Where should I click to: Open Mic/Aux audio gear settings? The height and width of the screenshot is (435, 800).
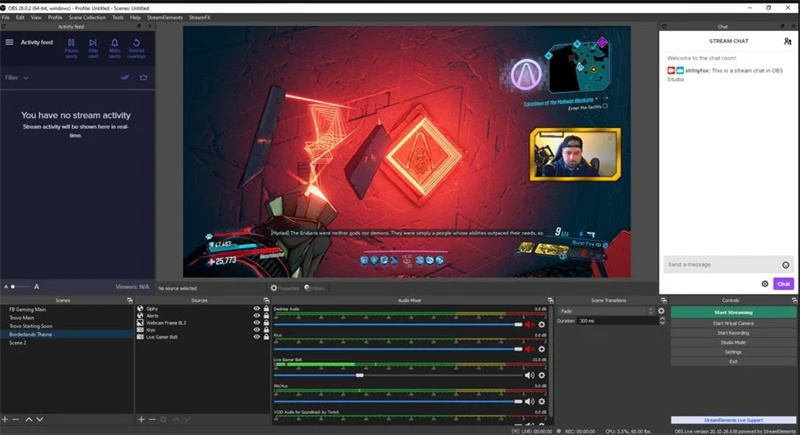coord(542,401)
